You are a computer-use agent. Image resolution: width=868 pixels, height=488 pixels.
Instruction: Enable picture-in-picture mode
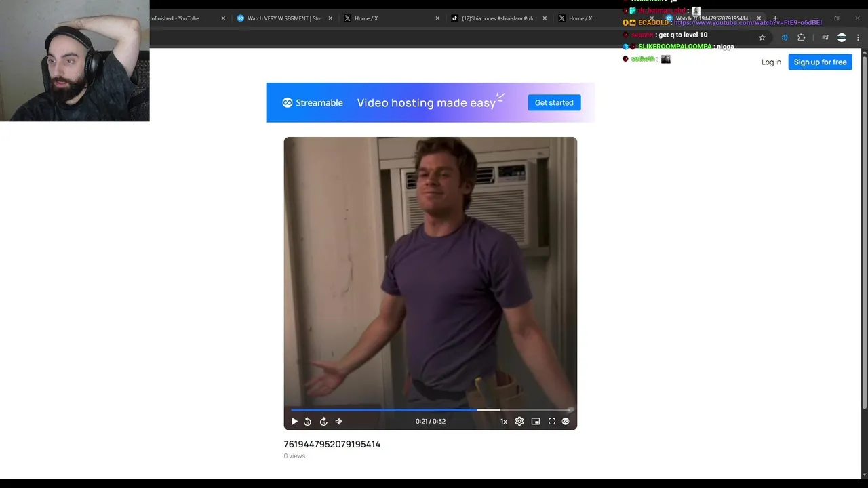pyautogui.click(x=536, y=421)
